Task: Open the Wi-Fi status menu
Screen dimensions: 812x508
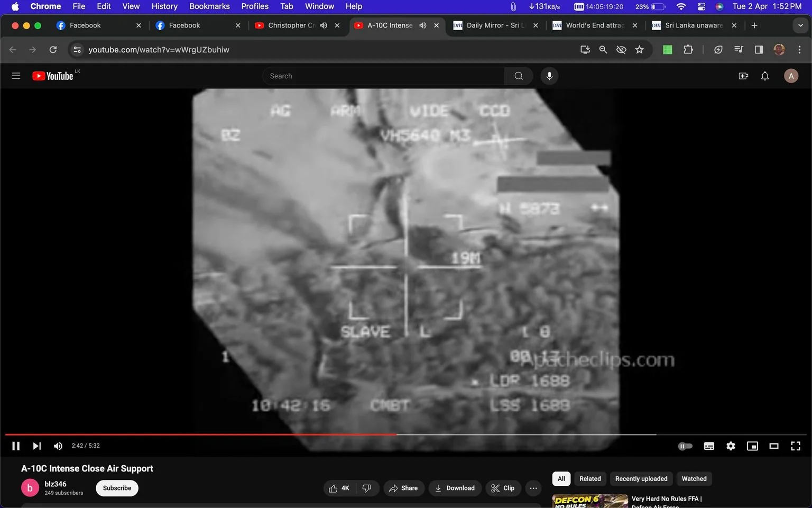Action: pos(681,6)
